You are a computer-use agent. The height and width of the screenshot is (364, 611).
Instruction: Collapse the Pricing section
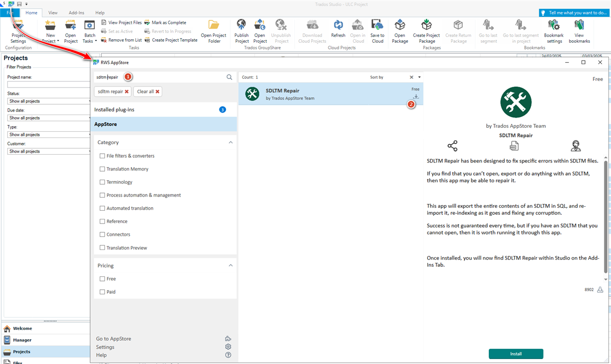point(231,266)
